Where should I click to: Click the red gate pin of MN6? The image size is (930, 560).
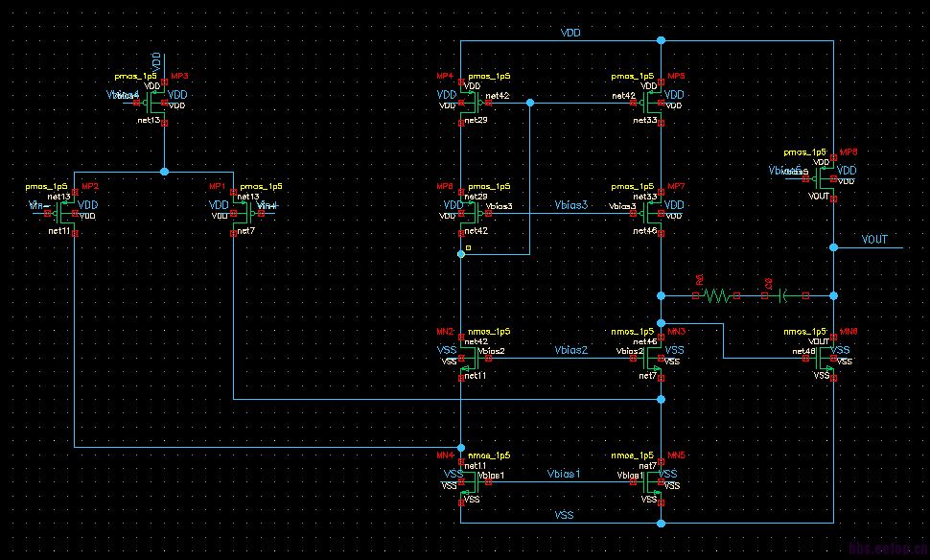coord(805,358)
